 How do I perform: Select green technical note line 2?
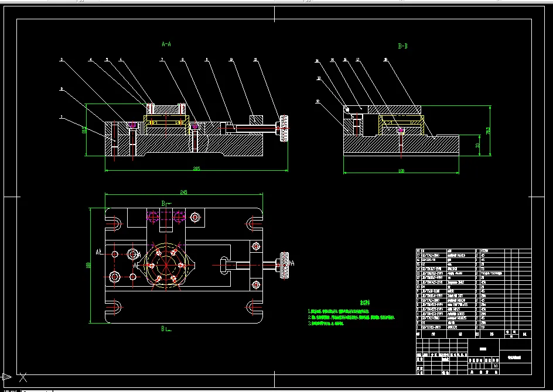pyautogui.click(x=351, y=317)
